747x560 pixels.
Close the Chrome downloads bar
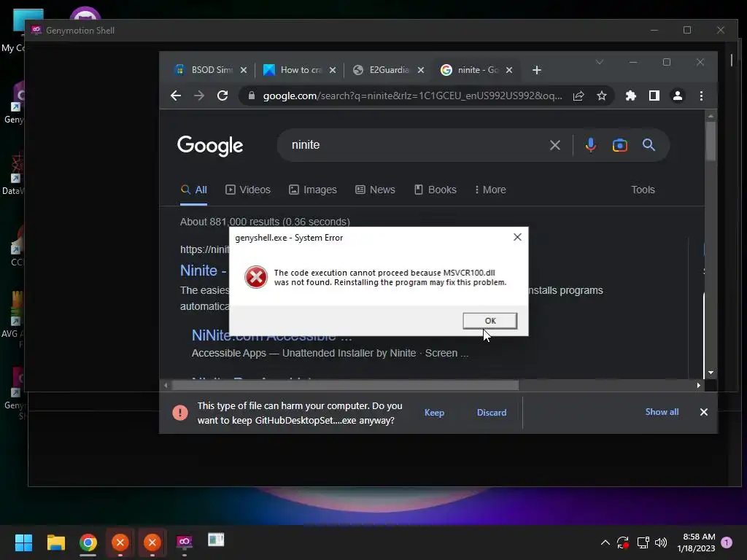[704, 413]
